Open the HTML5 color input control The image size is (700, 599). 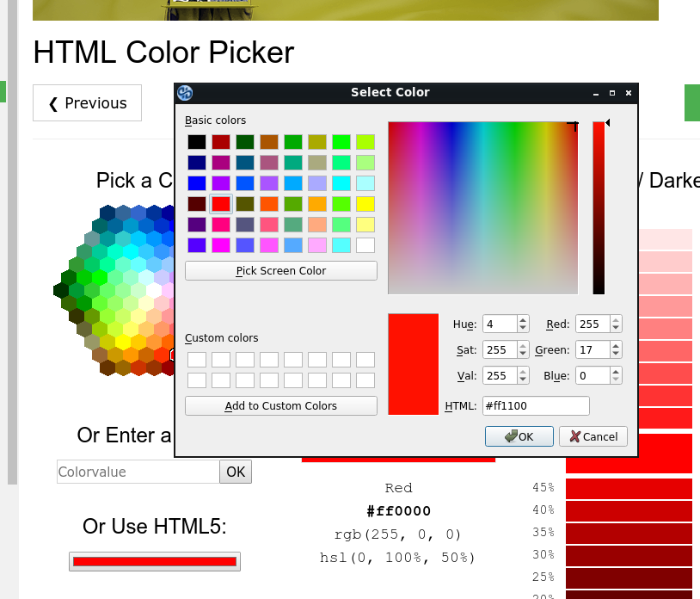point(154,560)
